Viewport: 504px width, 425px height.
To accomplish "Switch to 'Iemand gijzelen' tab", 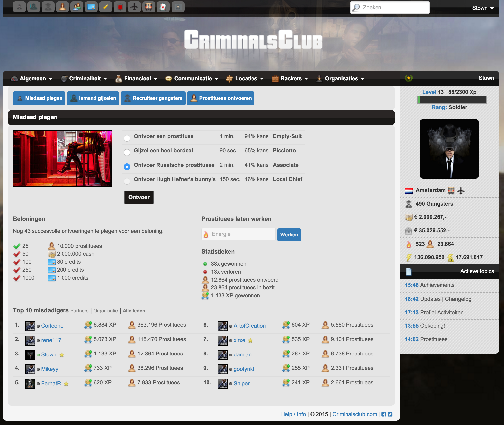I will [x=93, y=98].
